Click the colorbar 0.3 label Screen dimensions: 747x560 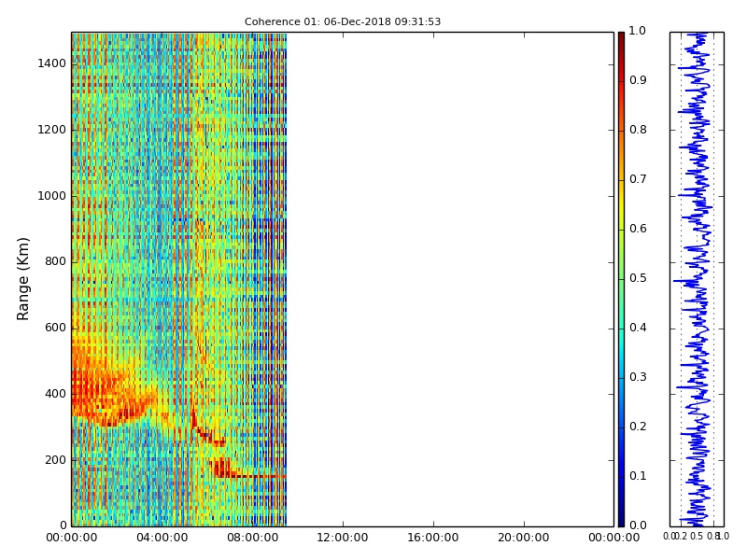click(638, 377)
